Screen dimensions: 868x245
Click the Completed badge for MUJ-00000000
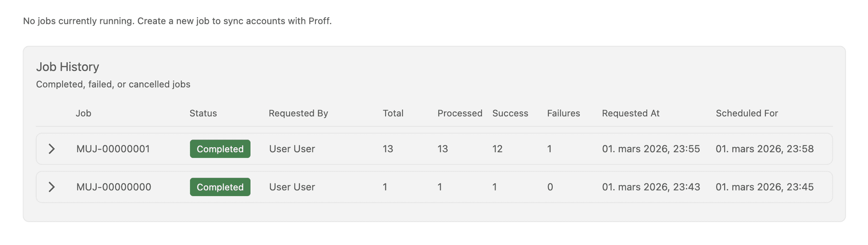pyautogui.click(x=220, y=187)
